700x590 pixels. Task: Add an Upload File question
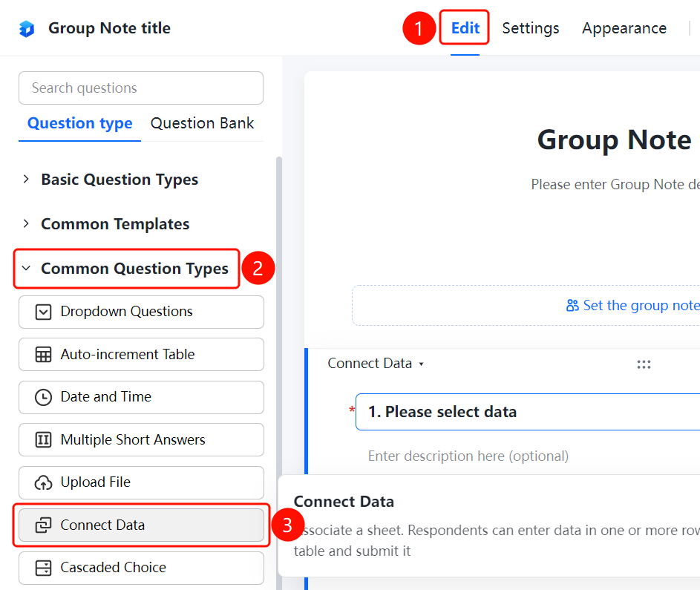141,482
